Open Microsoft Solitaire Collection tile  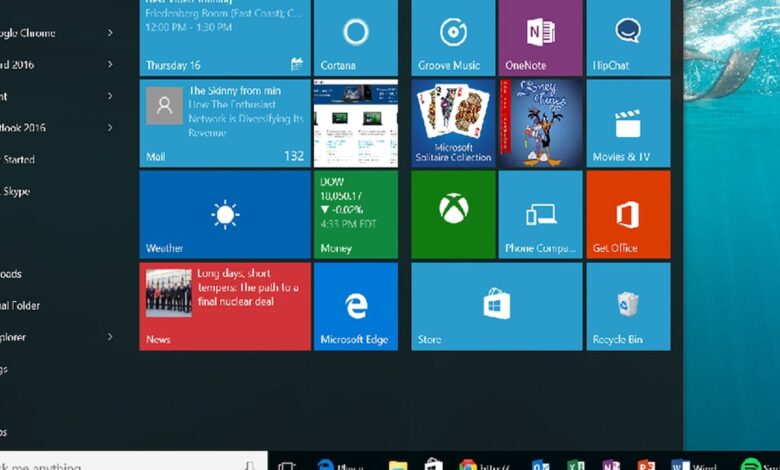click(x=453, y=123)
